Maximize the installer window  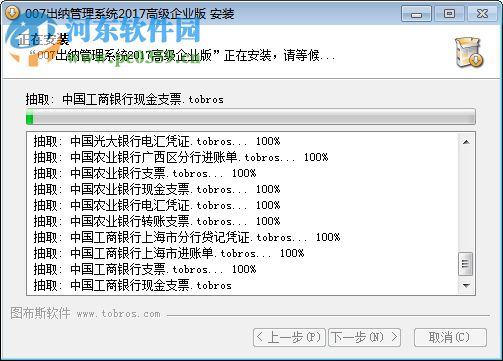tap(449, 14)
